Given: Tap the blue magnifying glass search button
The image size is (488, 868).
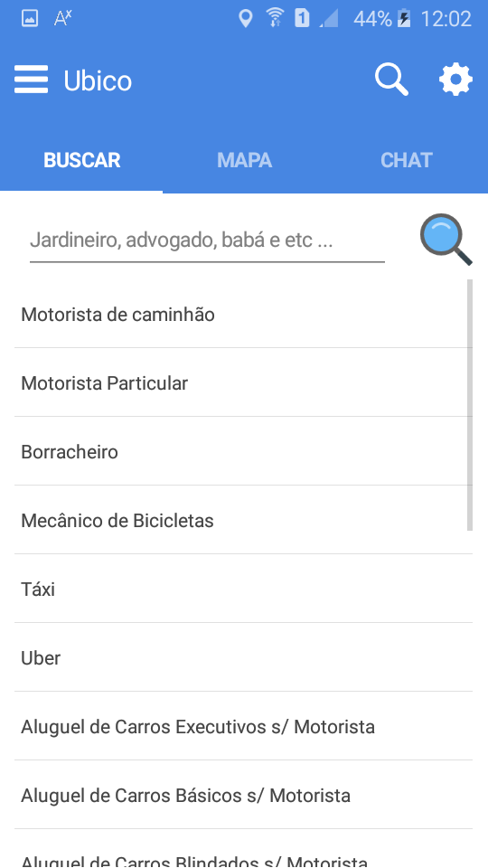Looking at the screenshot, I should pyautogui.click(x=446, y=239).
